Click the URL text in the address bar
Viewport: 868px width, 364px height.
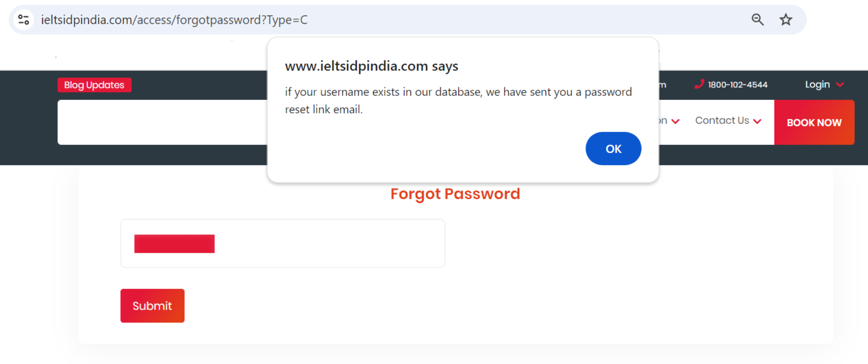(174, 20)
